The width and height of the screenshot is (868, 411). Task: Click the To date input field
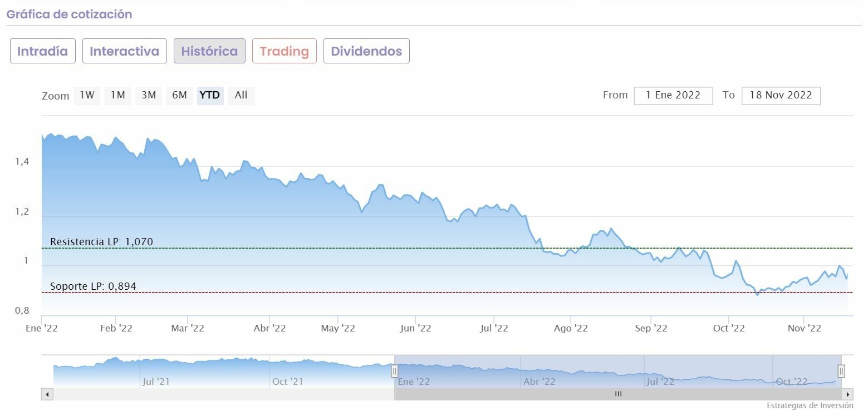pos(781,95)
